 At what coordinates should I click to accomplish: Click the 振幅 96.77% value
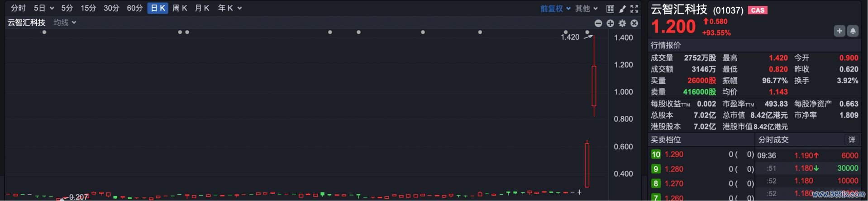point(775,81)
